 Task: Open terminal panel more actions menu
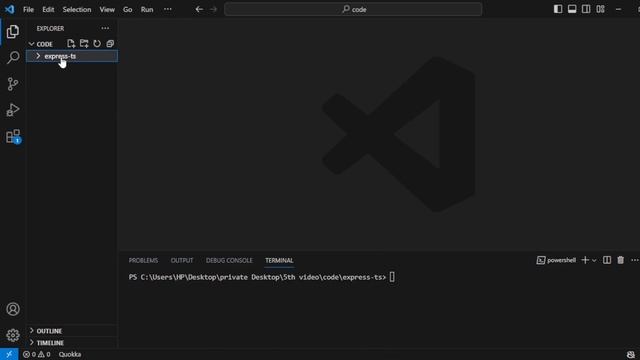pyautogui.click(x=634, y=260)
